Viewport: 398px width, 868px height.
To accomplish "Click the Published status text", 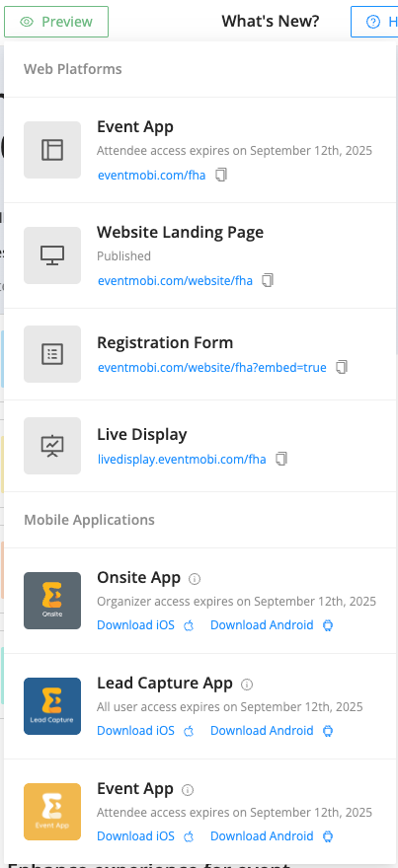I will coord(123,256).
